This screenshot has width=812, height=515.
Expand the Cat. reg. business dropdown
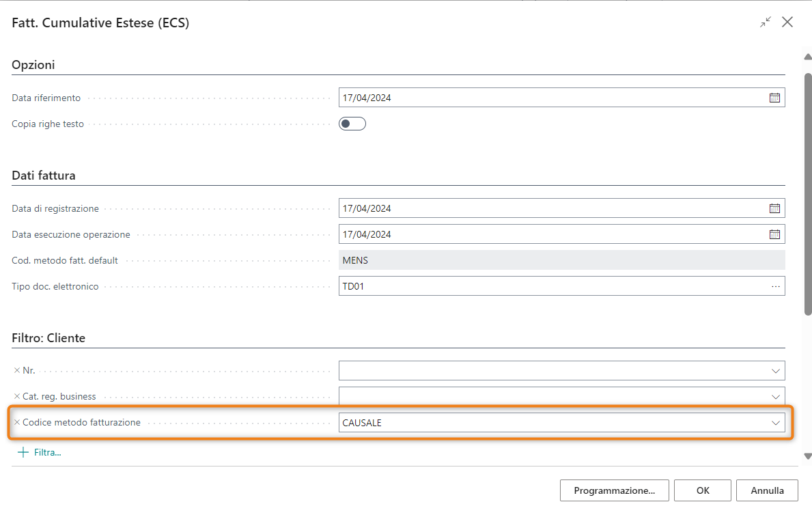[775, 397]
